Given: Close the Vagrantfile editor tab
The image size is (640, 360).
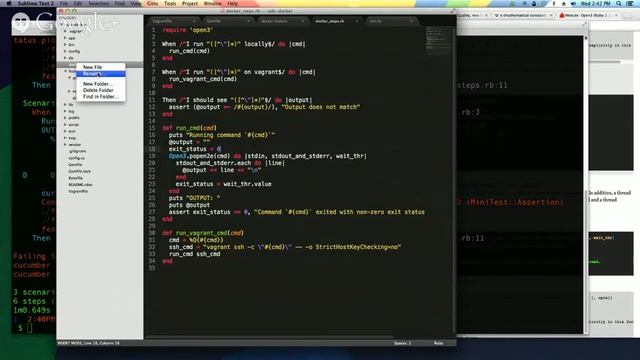Looking at the screenshot, I should (x=194, y=21).
